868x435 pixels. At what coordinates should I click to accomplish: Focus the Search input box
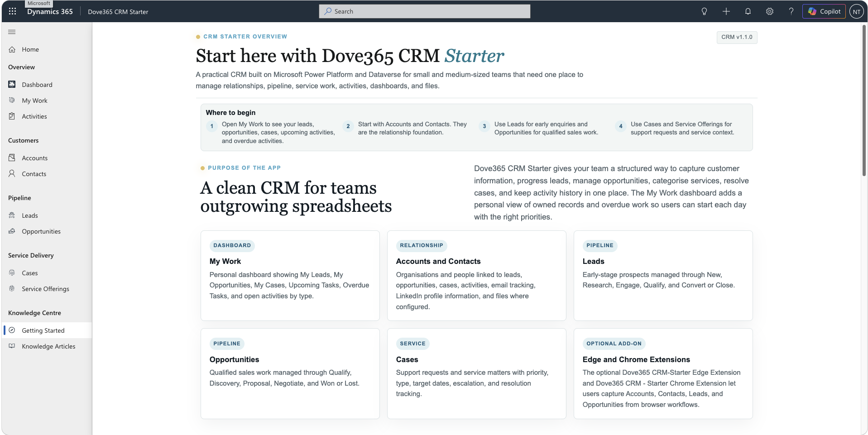click(425, 11)
